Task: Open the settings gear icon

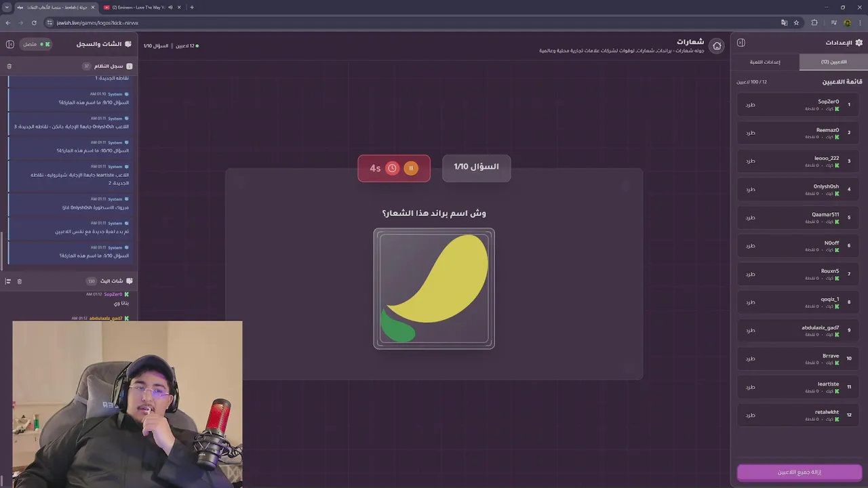Action: coord(859,43)
